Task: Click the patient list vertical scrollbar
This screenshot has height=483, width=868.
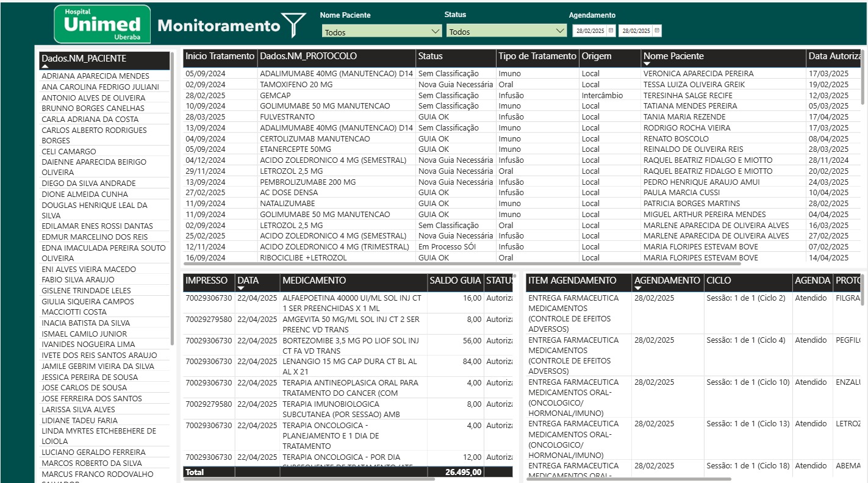Action: pos(173,198)
